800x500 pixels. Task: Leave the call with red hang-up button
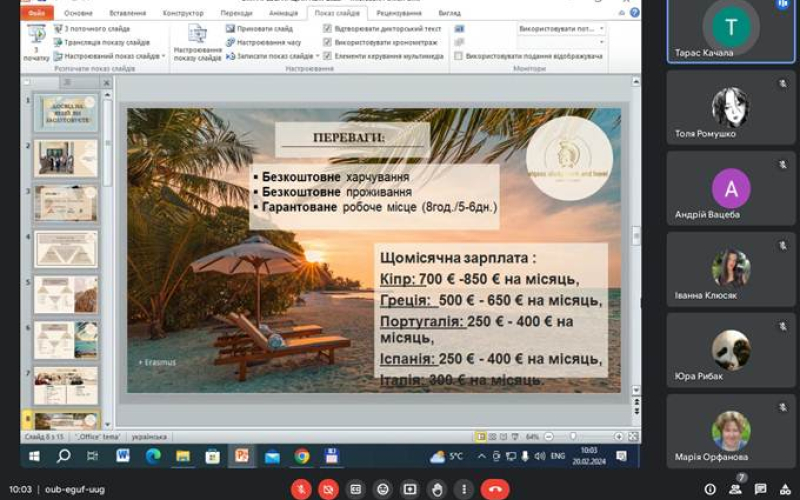coord(494,489)
